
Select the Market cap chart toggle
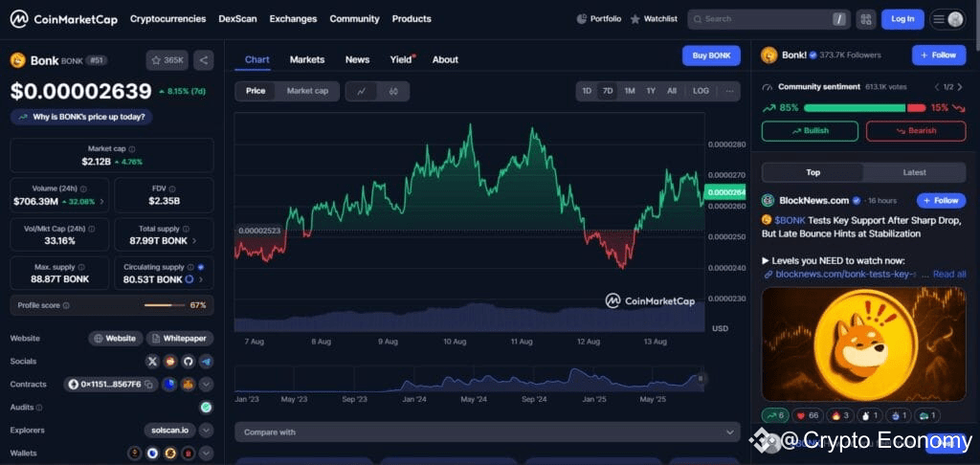307,91
